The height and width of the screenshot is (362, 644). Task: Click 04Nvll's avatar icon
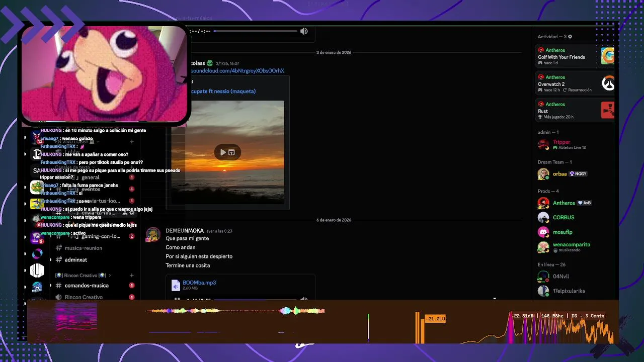click(x=543, y=277)
